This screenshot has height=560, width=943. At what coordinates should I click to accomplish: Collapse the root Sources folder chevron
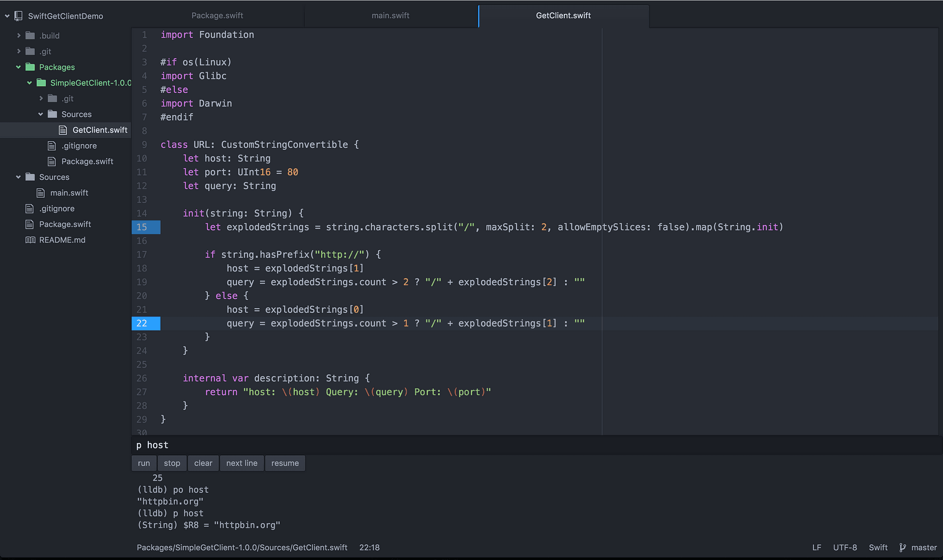[x=19, y=177]
